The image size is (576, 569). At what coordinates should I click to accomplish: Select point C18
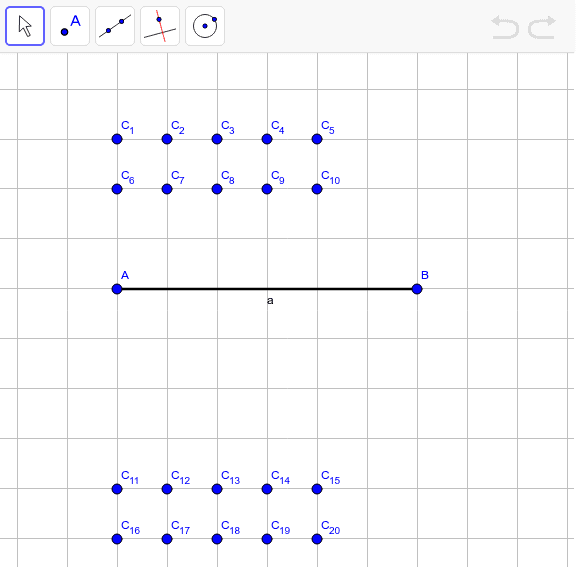(x=217, y=539)
